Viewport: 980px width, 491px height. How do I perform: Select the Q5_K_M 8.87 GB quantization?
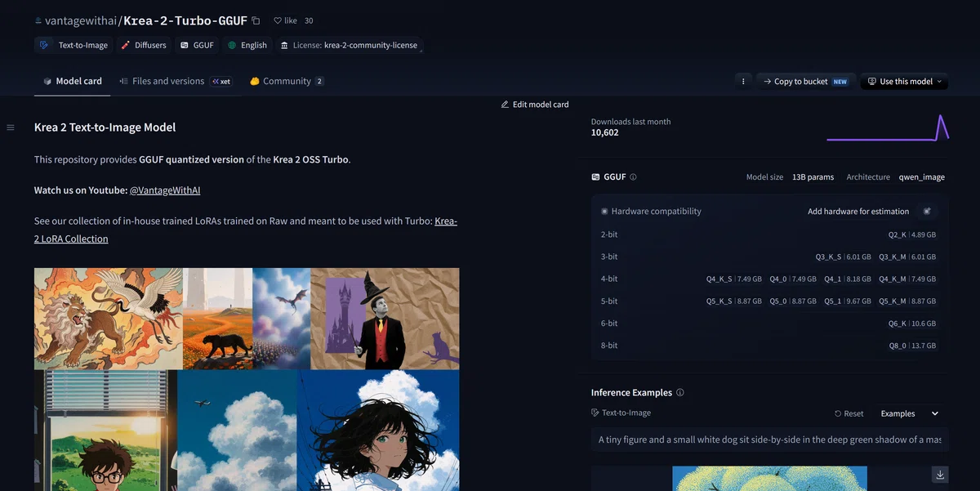907,301
